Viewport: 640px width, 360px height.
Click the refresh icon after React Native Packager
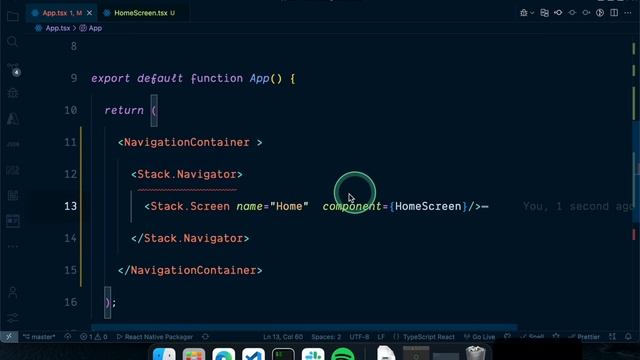click(x=205, y=337)
